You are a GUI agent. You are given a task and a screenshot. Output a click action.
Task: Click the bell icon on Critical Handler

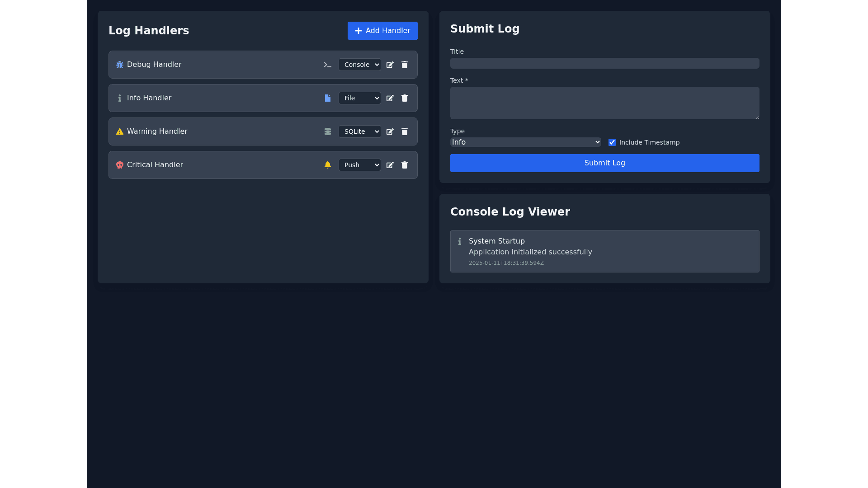click(328, 165)
